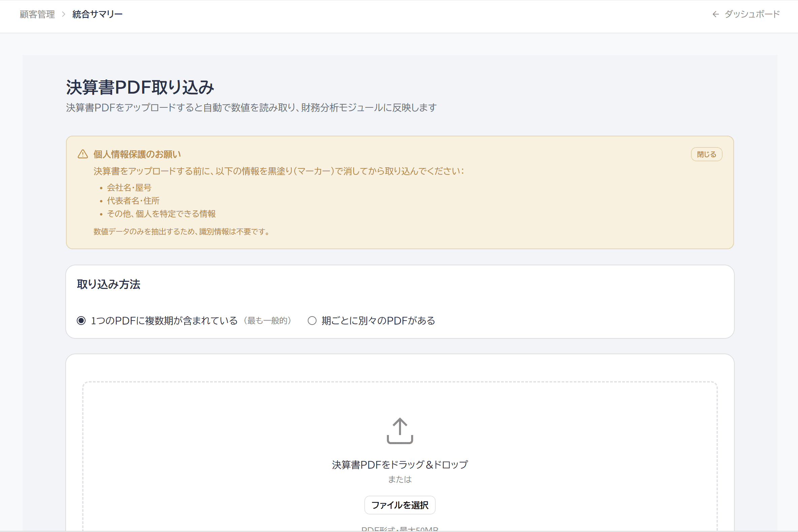Click bullet item 会社名・屋号
The width and height of the screenshot is (798, 532).
point(129,188)
